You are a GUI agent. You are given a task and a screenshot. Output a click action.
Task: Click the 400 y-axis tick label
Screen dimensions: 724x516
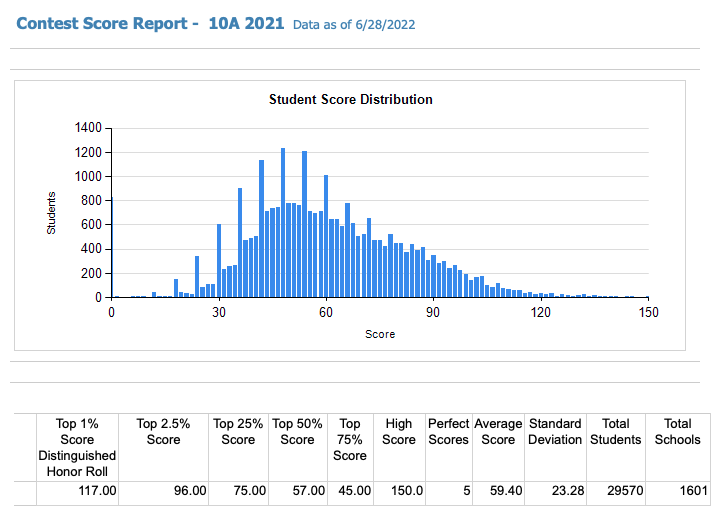click(91, 249)
